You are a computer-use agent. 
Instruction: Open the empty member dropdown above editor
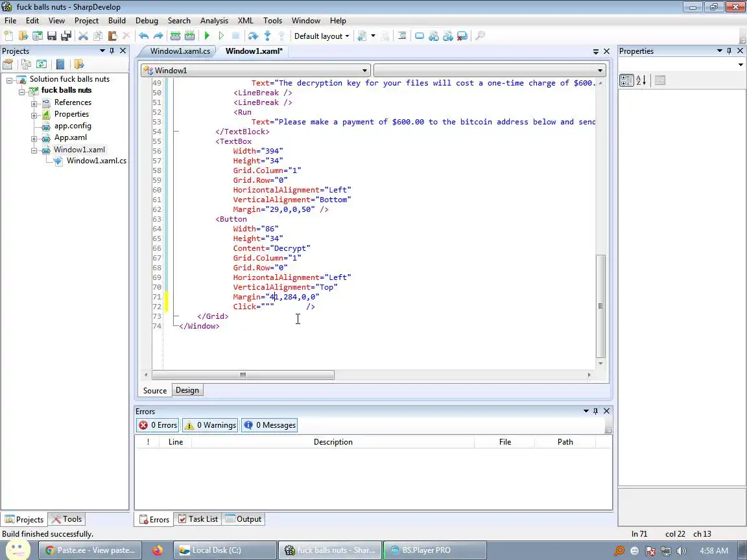(490, 71)
